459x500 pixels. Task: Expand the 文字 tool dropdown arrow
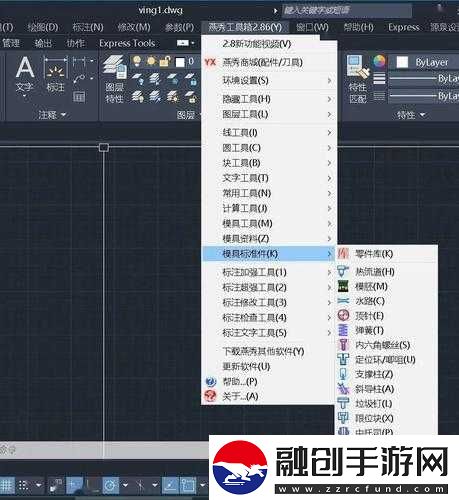(x=25, y=96)
